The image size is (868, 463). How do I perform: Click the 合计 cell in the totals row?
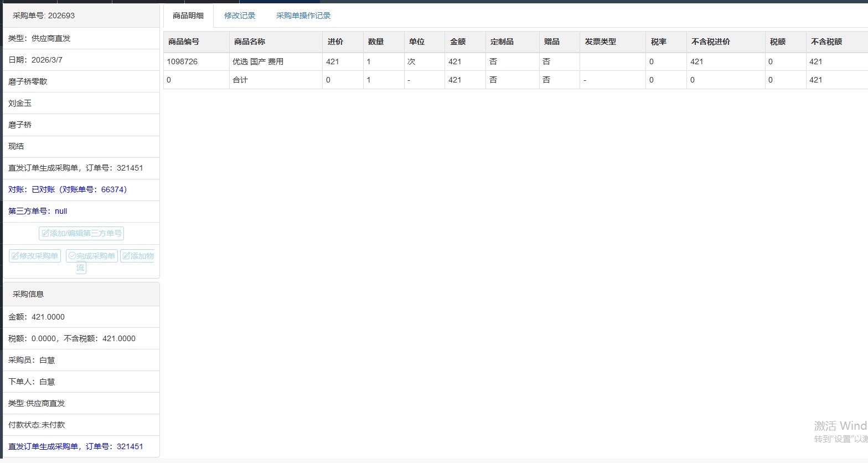pos(240,80)
